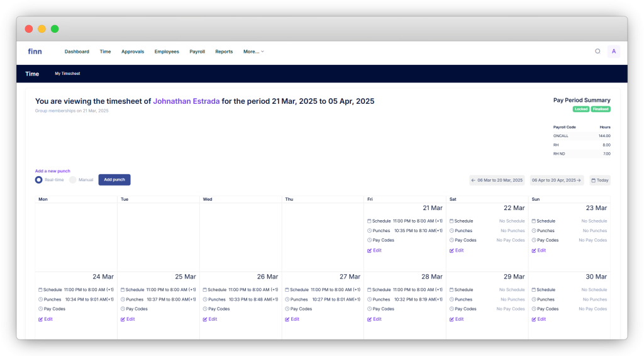The width and height of the screenshot is (644, 356).
Task: Click Edit link for 27 Mar
Action: click(x=294, y=319)
